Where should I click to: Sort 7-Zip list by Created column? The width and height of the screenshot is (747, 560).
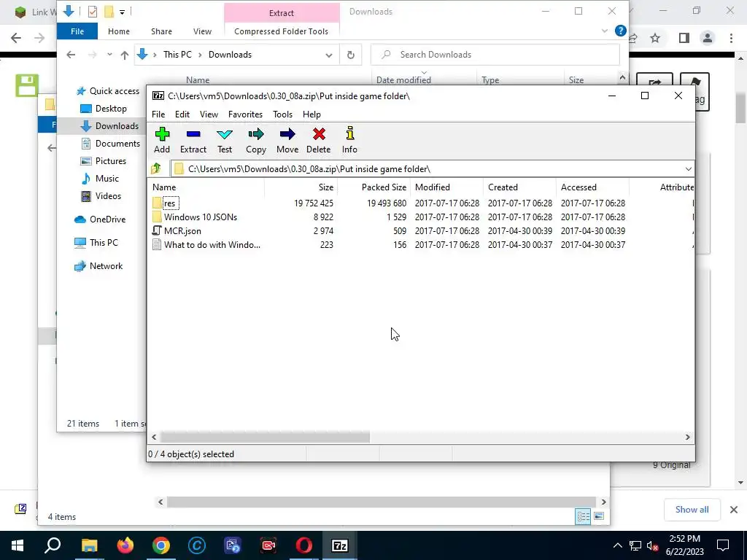pyautogui.click(x=519, y=187)
